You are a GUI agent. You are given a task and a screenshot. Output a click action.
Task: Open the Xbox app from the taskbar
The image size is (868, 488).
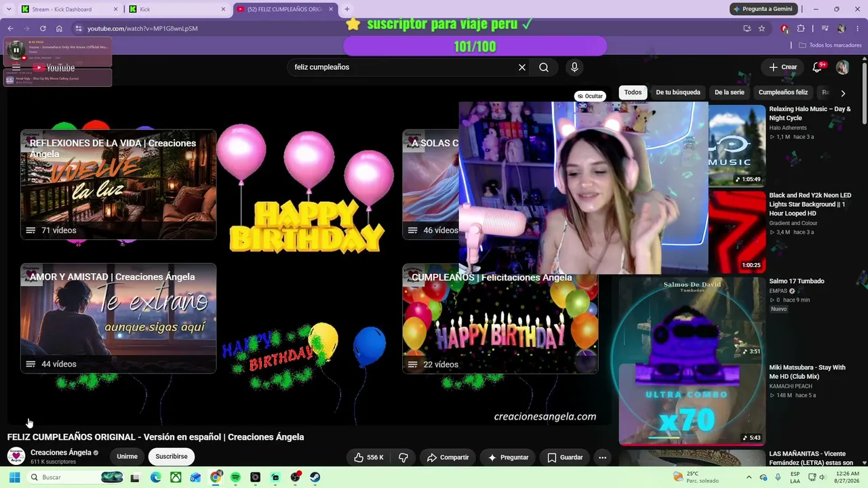[x=176, y=477]
